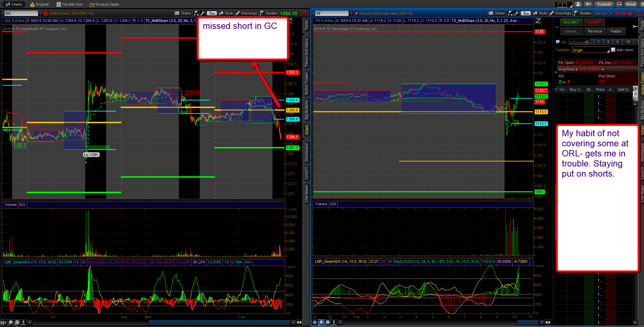This screenshot has width=644, height=327.
Task: Click the /GC red alert indicator icon
Action: click(46, 13)
